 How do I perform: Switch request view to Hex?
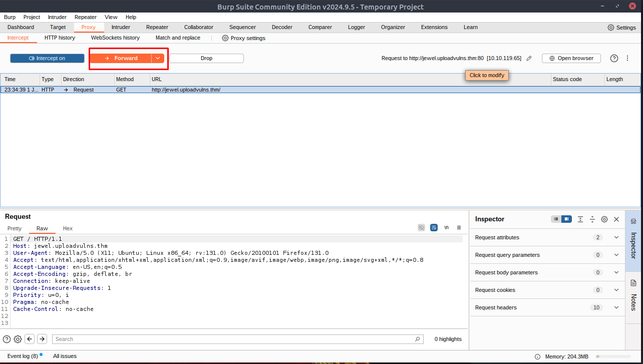click(68, 228)
